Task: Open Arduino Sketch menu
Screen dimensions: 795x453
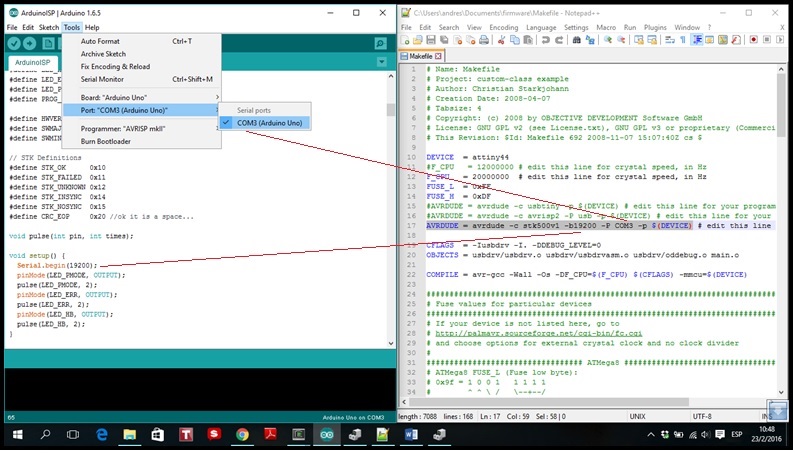Action: click(49, 27)
